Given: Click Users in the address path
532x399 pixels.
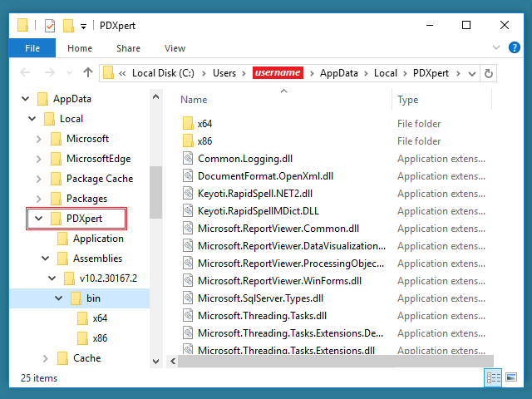Looking at the screenshot, I should [x=224, y=73].
